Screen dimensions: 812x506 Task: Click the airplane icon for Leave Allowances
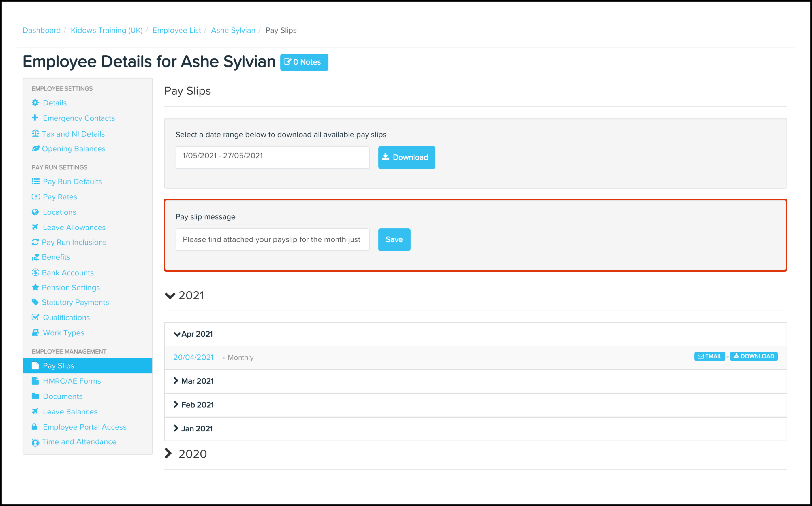click(x=35, y=227)
